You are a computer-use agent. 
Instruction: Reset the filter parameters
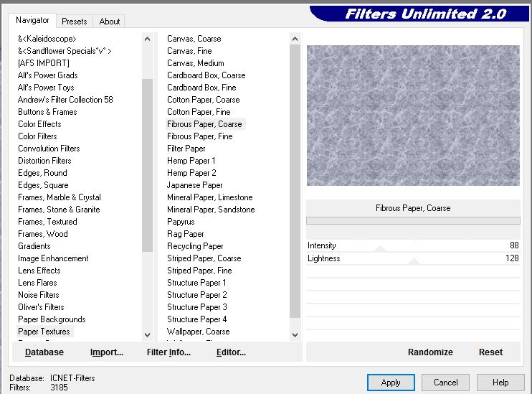pos(490,352)
